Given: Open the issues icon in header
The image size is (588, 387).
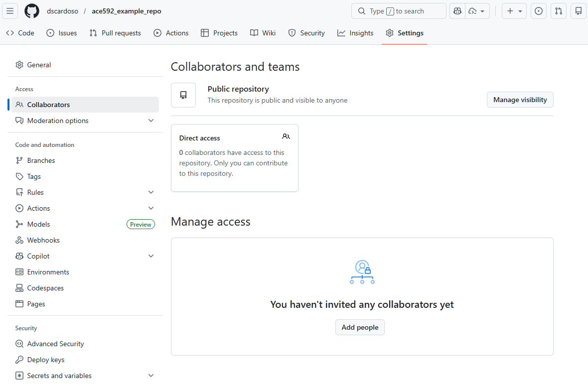Looking at the screenshot, I should point(538,11).
